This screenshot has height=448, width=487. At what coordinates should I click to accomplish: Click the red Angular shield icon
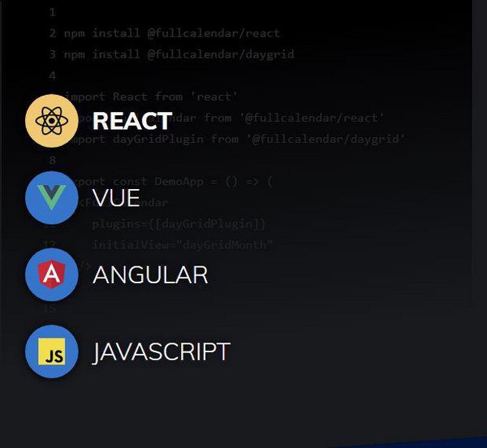pyautogui.click(x=52, y=275)
